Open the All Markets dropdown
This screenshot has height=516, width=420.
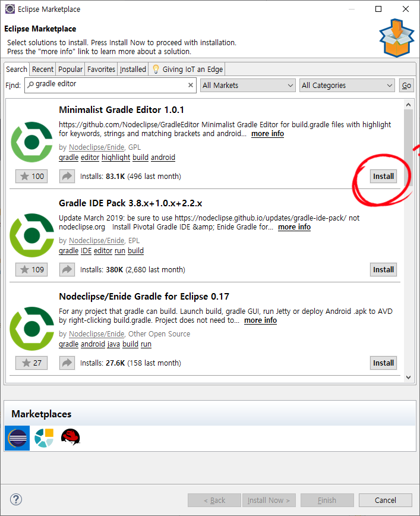(x=248, y=85)
